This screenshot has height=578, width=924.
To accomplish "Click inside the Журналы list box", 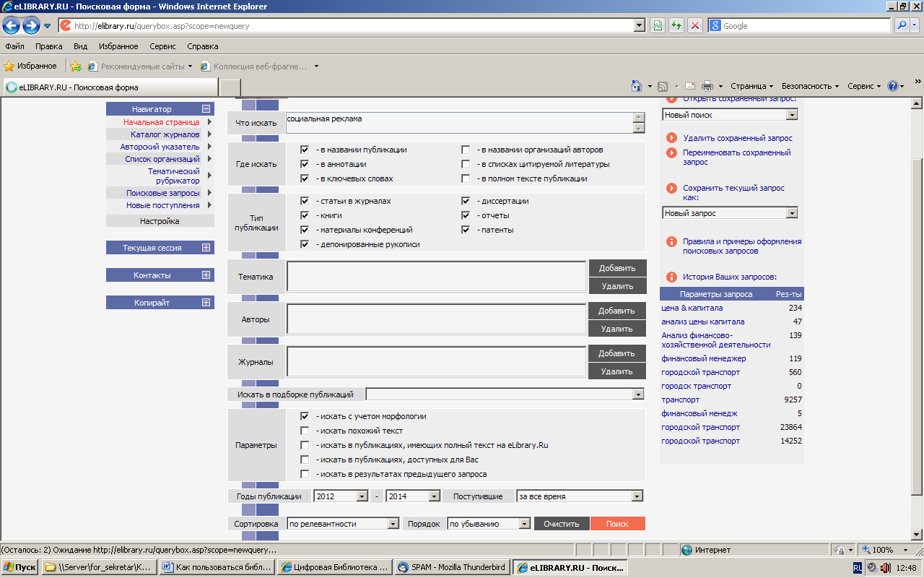I will pos(436,361).
